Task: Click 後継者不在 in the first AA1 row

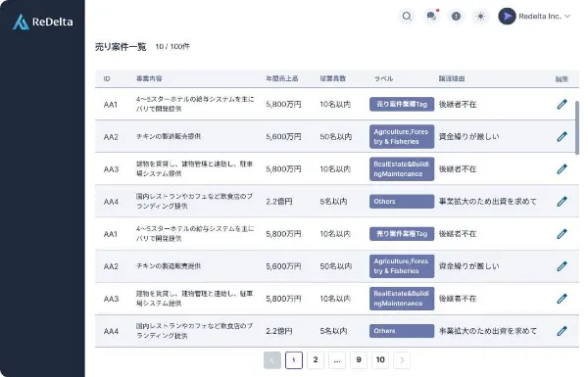Action: point(458,105)
